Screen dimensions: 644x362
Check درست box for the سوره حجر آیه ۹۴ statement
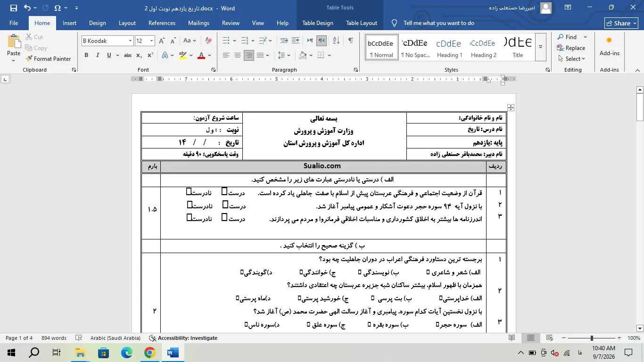pyautogui.click(x=225, y=205)
